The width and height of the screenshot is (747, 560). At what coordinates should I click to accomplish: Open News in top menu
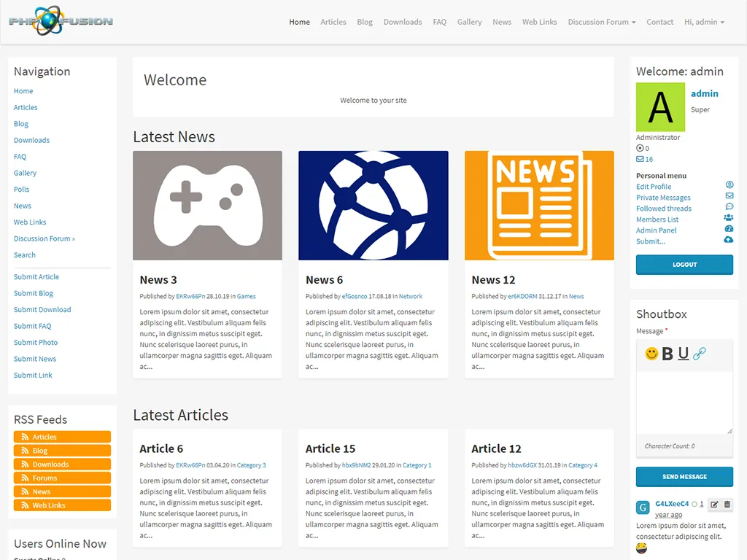(502, 22)
